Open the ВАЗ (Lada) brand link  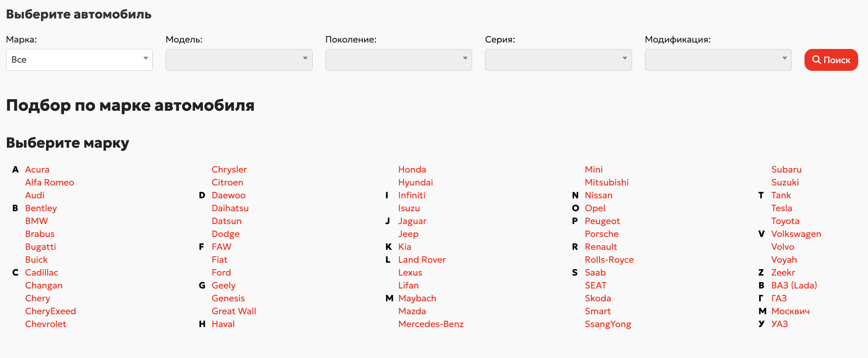[x=794, y=285]
